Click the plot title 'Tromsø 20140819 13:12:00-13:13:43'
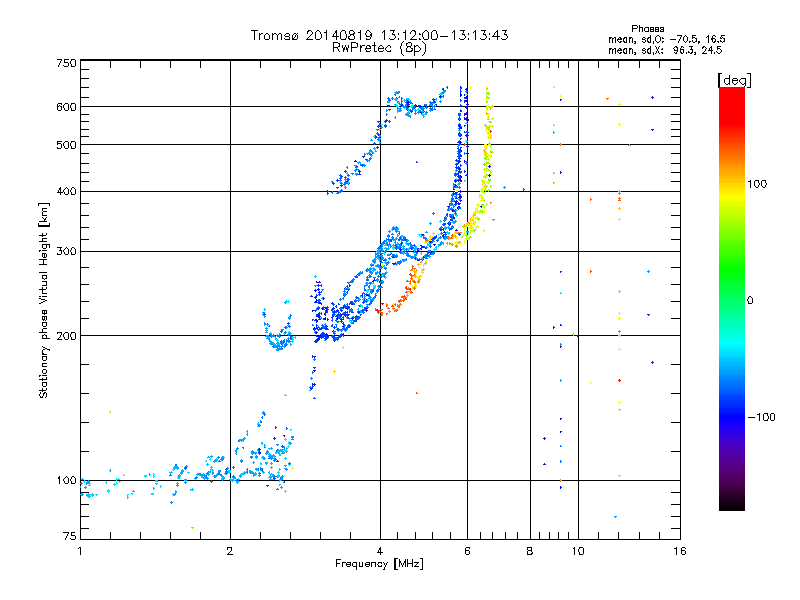Viewport: 800px width, 600px height. (x=379, y=35)
